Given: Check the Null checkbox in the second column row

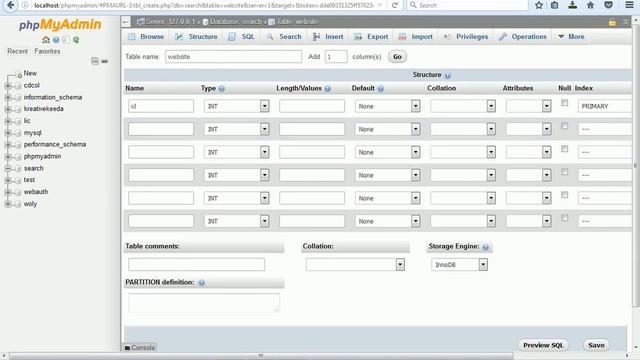Looking at the screenshot, I should point(564,126).
